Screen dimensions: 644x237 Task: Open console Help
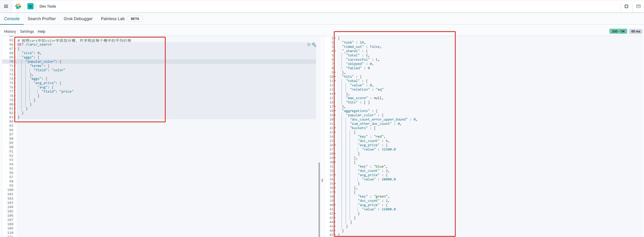(42, 31)
